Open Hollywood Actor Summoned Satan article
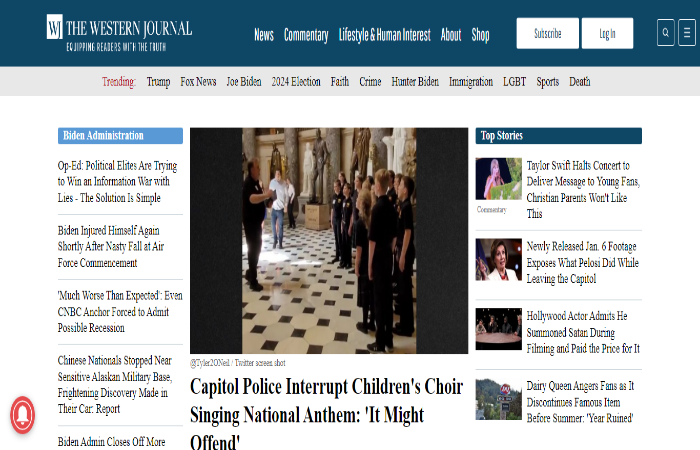The width and height of the screenshot is (700, 450). [x=583, y=332]
